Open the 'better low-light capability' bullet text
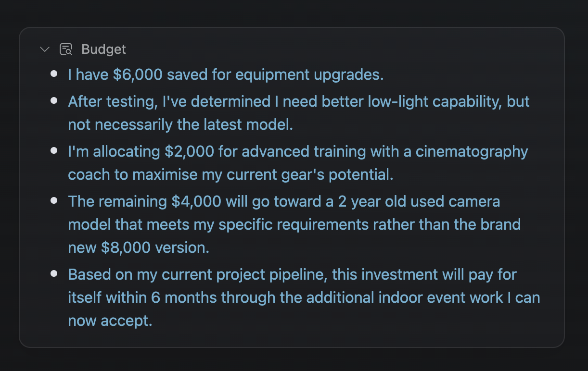This screenshot has height=371, width=588. tap(299, 101)
